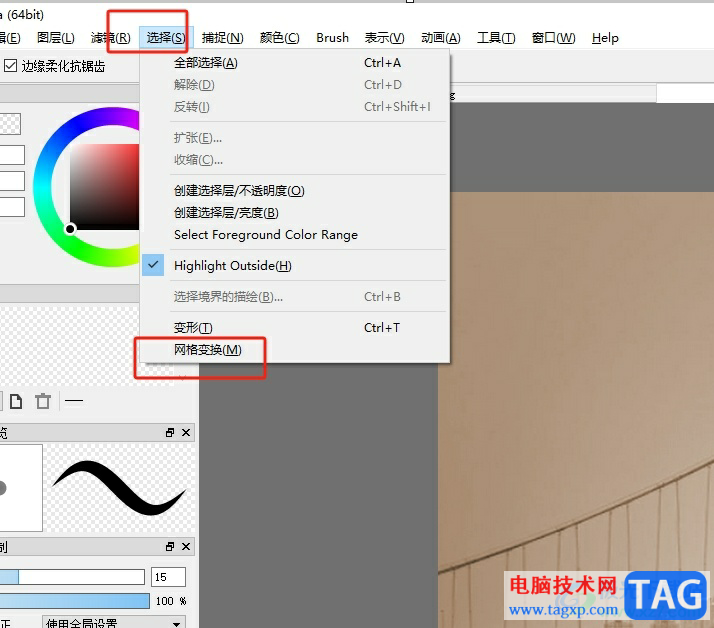Choose 全部选择(A) from the menu
This screenshot has width=714, height=628.
(x=295, y=63)
